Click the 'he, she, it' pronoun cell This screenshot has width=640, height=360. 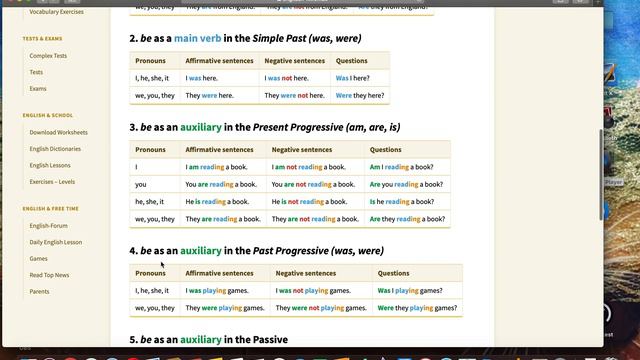pos(155,202)
